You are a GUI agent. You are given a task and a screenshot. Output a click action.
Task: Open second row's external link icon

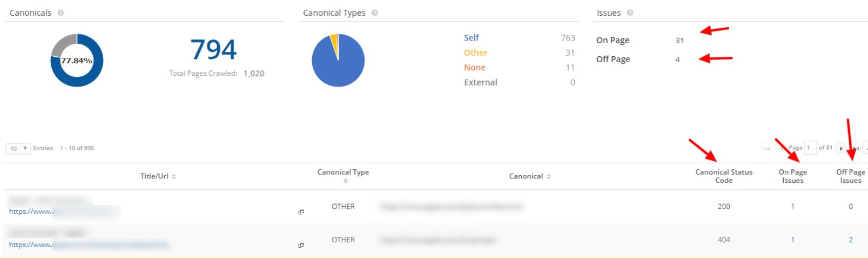301,246
